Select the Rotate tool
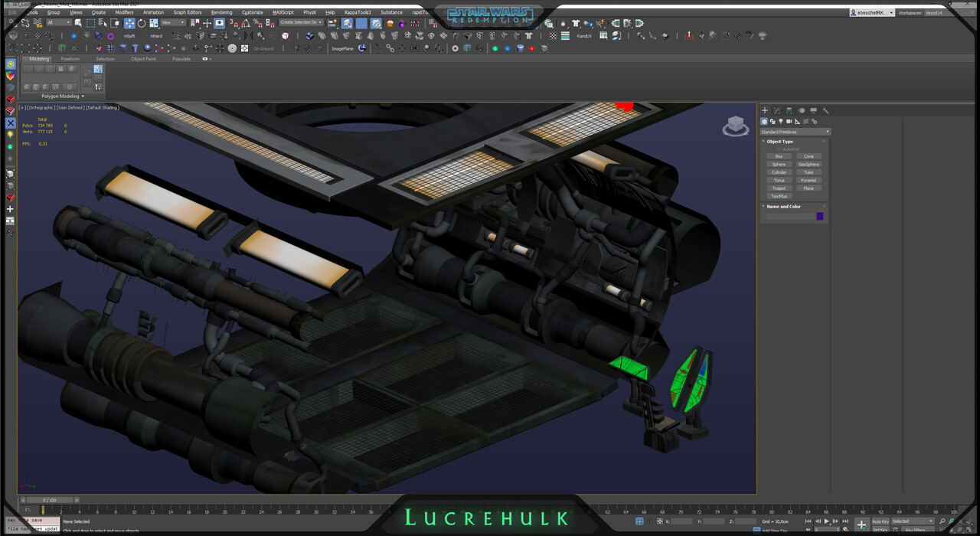Image resolution: width=980 pixels, height=536 pixels. tap(142, 23)
